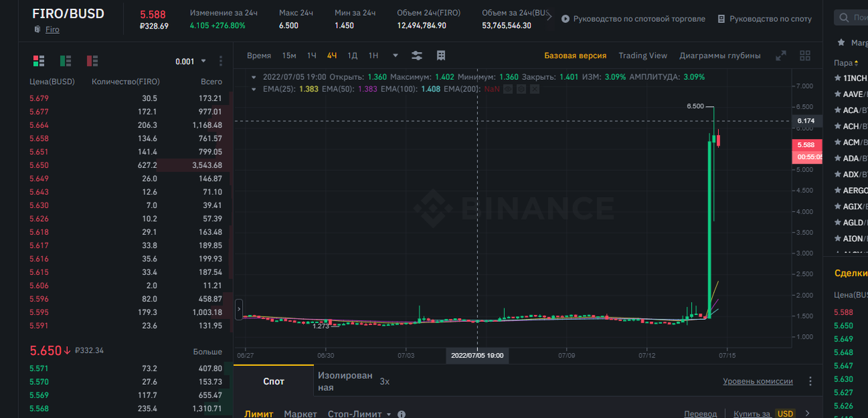The width and height of the screenshot is (868, 418).
Task: Favorite the AAVE pair star
Action: tap(838, 94)
